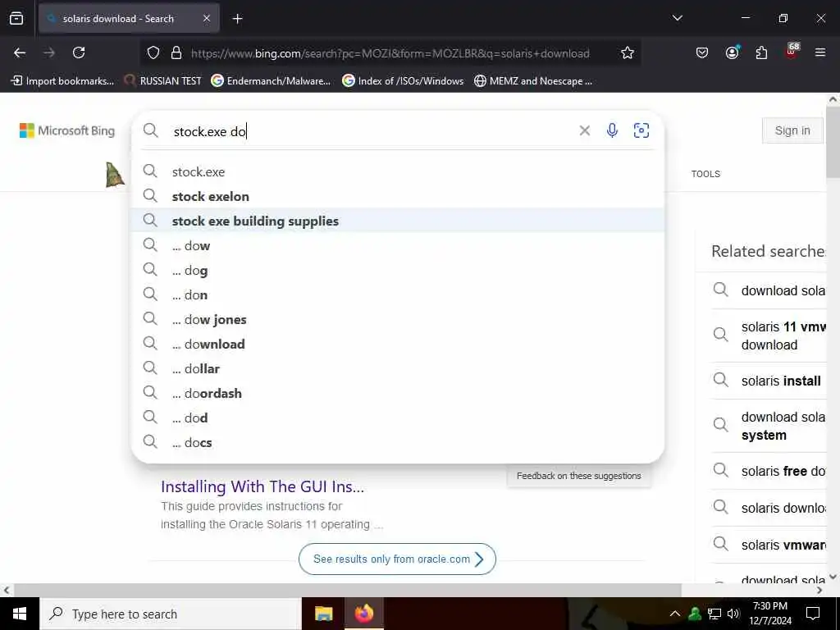Select the '... dollar' suggestion
The width and height of the screenshot is (840, 630).
(x=398, y=369)
